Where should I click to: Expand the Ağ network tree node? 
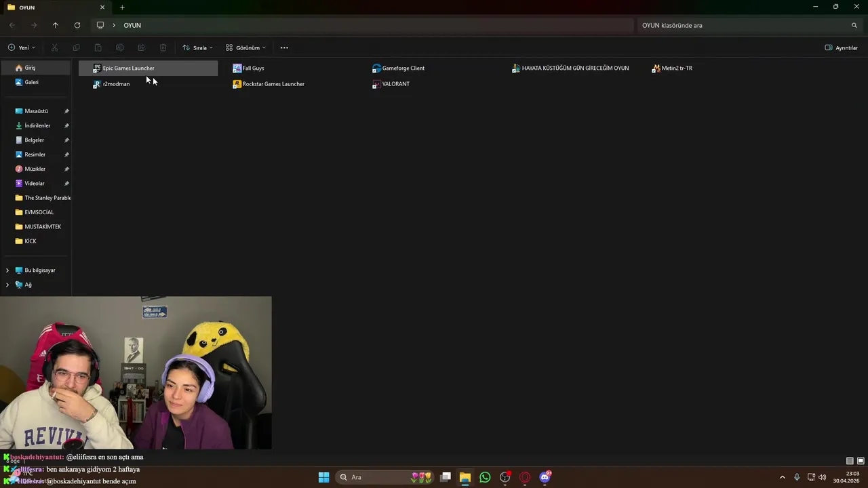7,285
